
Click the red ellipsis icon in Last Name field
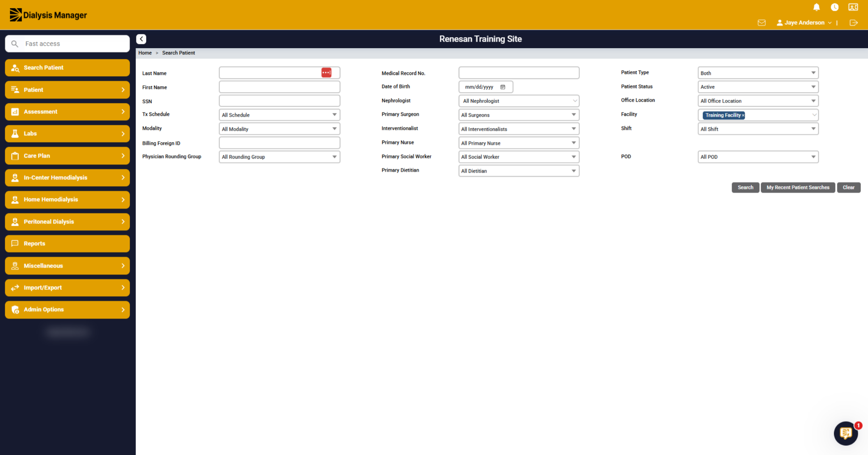click(x=326, y=72)
